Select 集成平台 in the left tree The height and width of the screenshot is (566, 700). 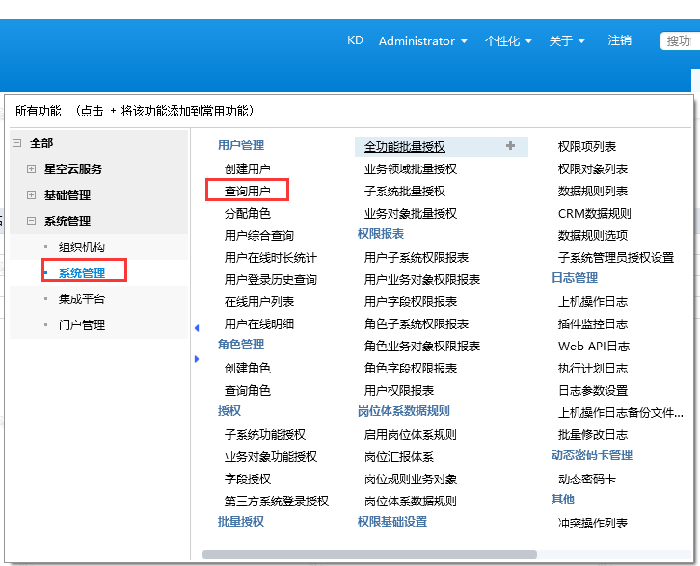tap(82, 299)
